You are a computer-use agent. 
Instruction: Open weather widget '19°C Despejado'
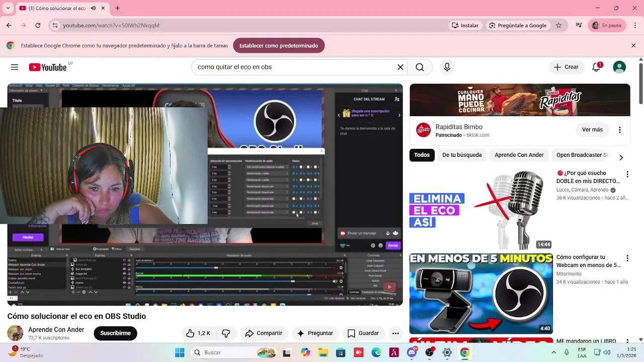27,352
